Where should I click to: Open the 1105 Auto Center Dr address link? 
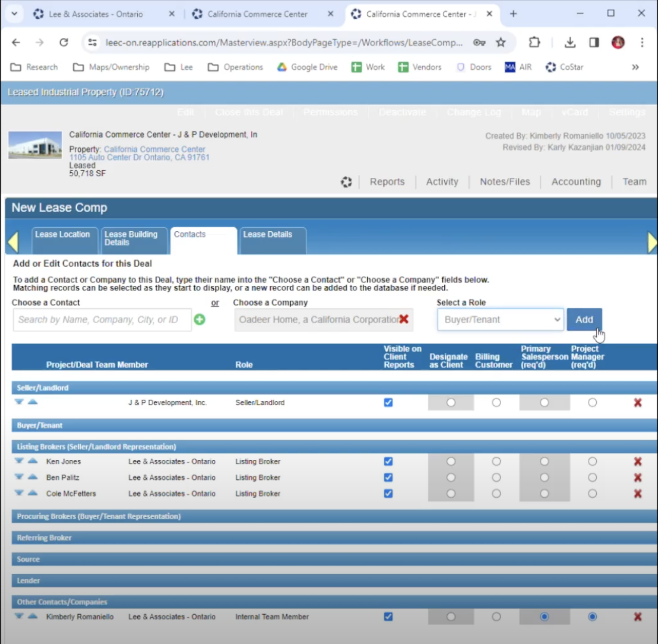(139, 157)
